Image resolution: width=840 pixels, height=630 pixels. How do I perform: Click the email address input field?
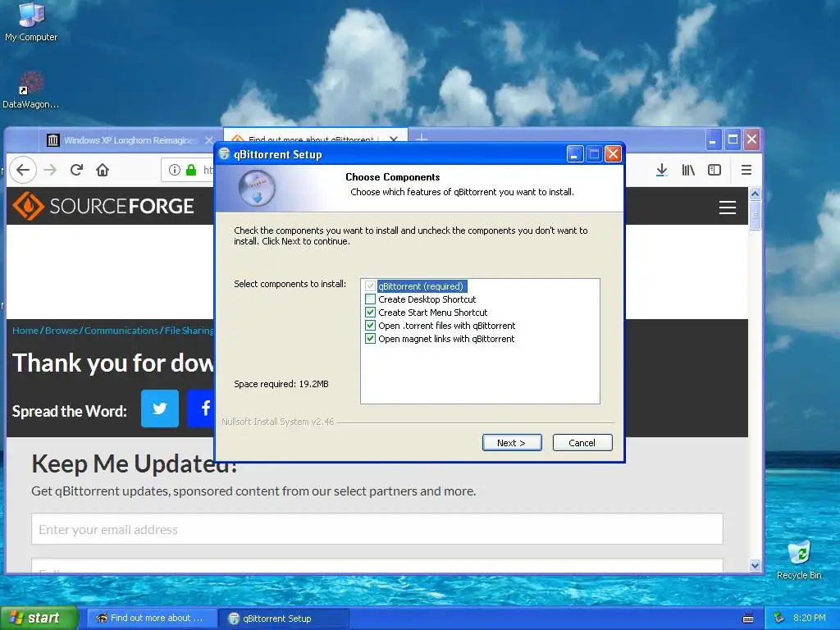click(x=377, y=529)
